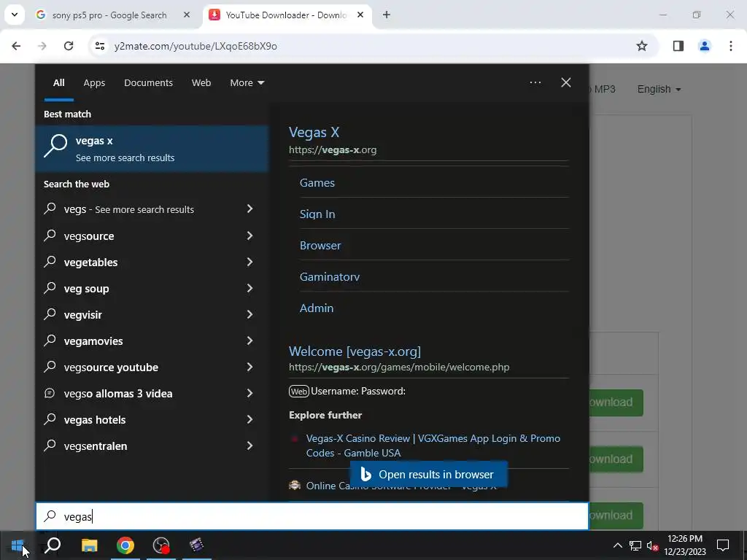Open the Vegas-X Casino Review link

[433, 446]
